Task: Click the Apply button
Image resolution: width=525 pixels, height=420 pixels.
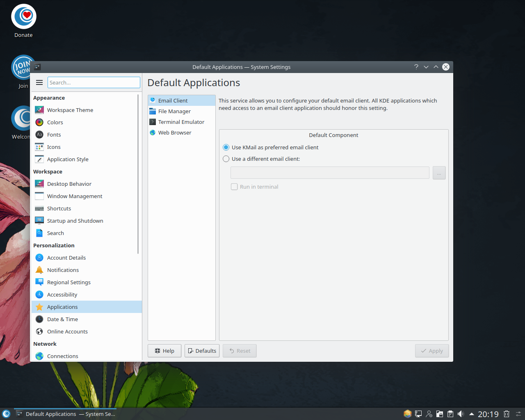Action: point(432,351)
